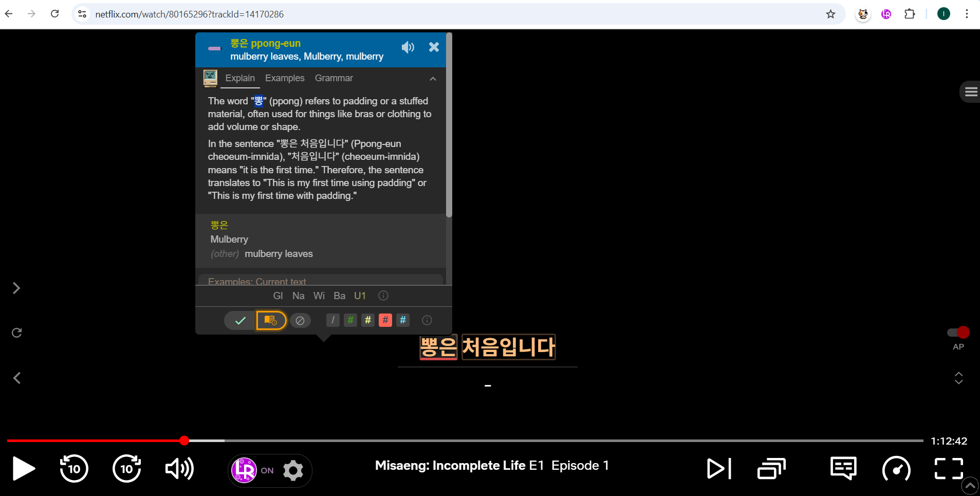
Task: Open the Na dictionary link
Action: [x=298, y=296]
